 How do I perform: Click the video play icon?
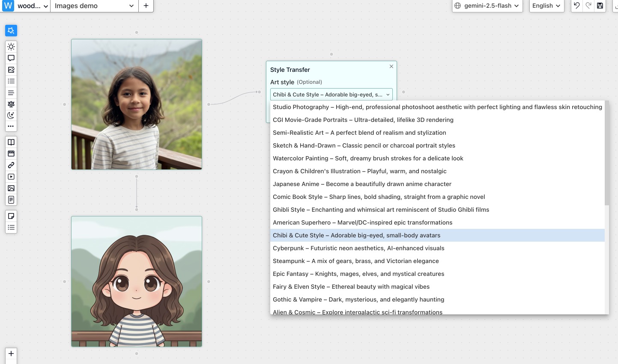[11, 176]
